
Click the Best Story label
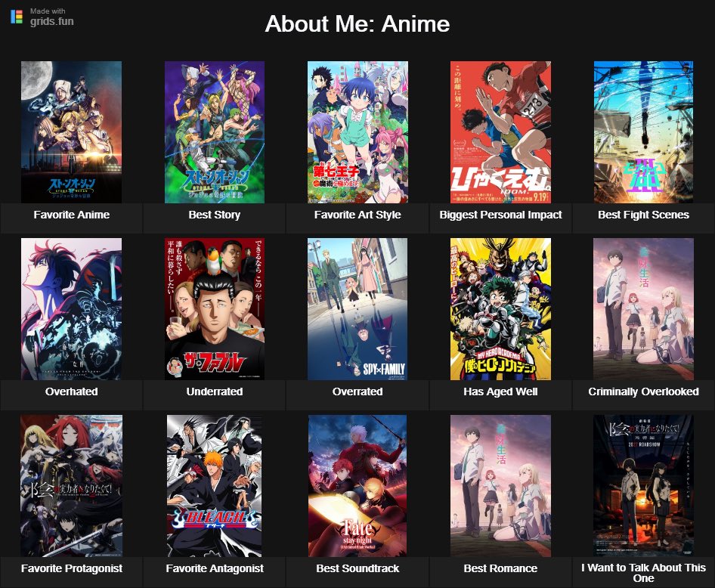coord(215,215)
